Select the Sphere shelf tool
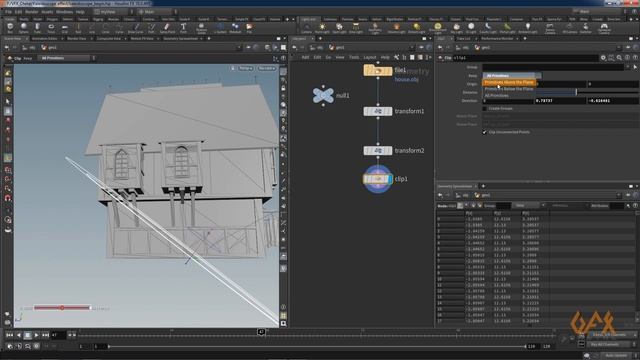Image resolution: width=640 pixels, height=360 pixels. pos(24,28)
